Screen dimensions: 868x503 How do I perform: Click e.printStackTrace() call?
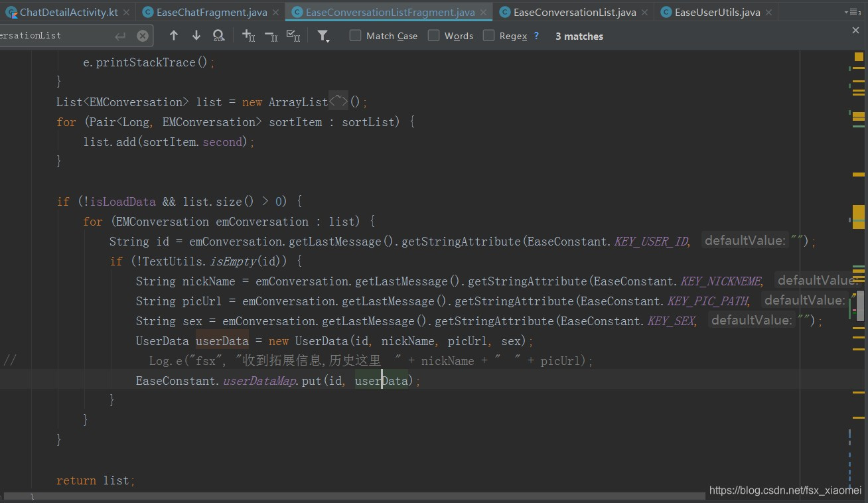[149, 62]
